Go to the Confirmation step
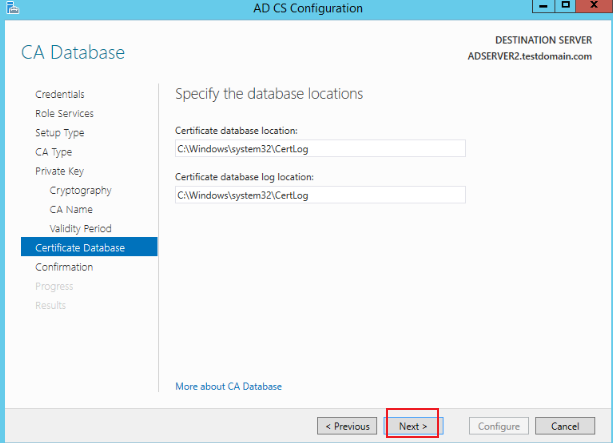 [x=64, y=267]
